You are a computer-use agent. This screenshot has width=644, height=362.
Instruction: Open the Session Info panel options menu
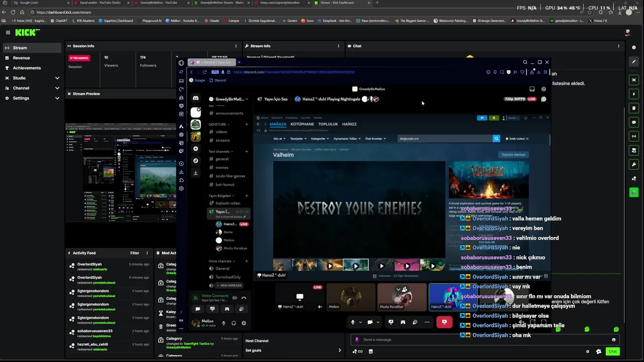pos(235,46)
